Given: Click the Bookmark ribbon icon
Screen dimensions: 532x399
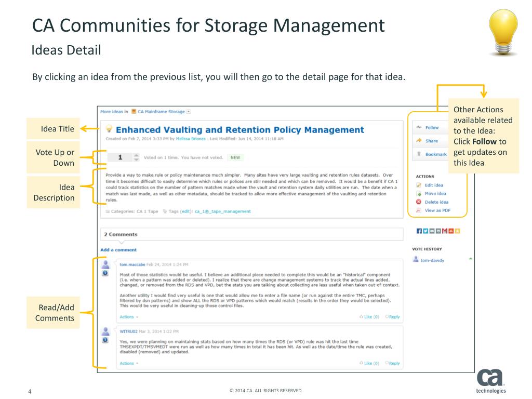Looking at the screenshot, I should pyautogui.click(x=419, y=154).
